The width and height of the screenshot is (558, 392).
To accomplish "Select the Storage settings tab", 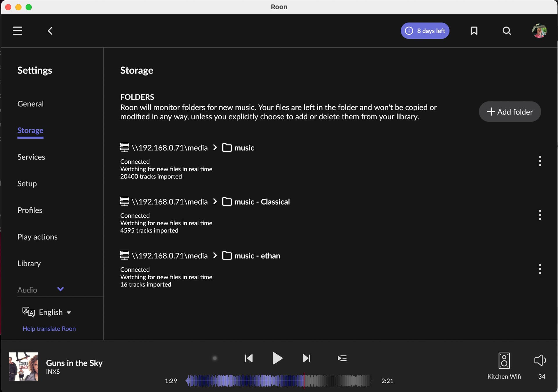I will coord(31,130).
